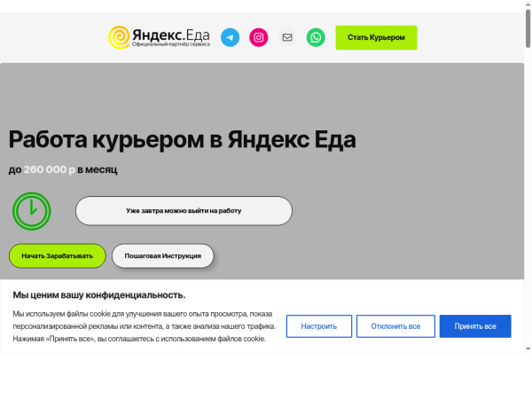
Task: Click Настроить in the cookie banner
Action: (319, 326)
